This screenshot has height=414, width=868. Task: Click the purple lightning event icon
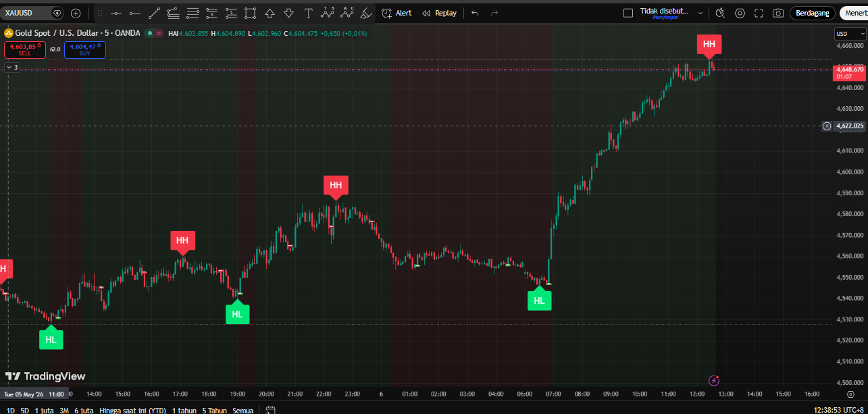coord(714,381)
